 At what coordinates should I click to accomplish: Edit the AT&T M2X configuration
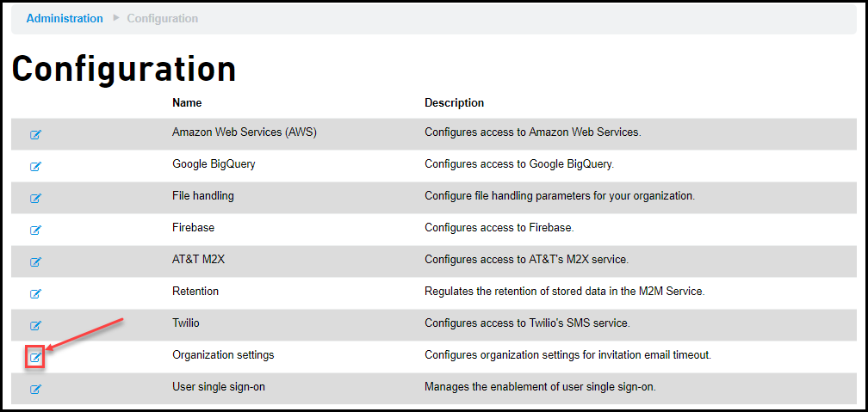(x=35, y=261)
